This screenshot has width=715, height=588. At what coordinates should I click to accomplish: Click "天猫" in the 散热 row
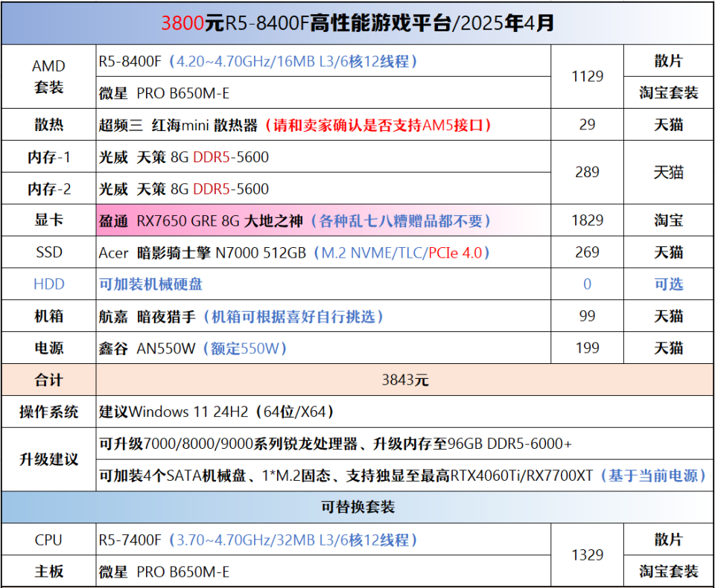coord(669,124)
